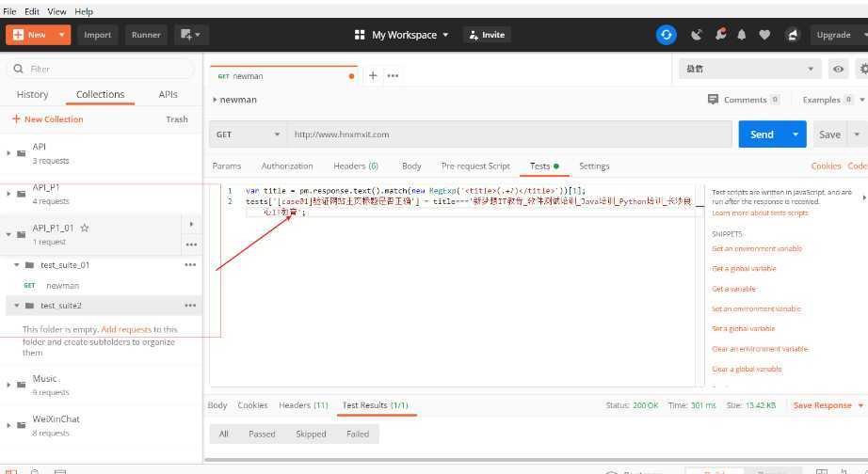
Task: Open the Edit menu
Action: tap(32, 11)
